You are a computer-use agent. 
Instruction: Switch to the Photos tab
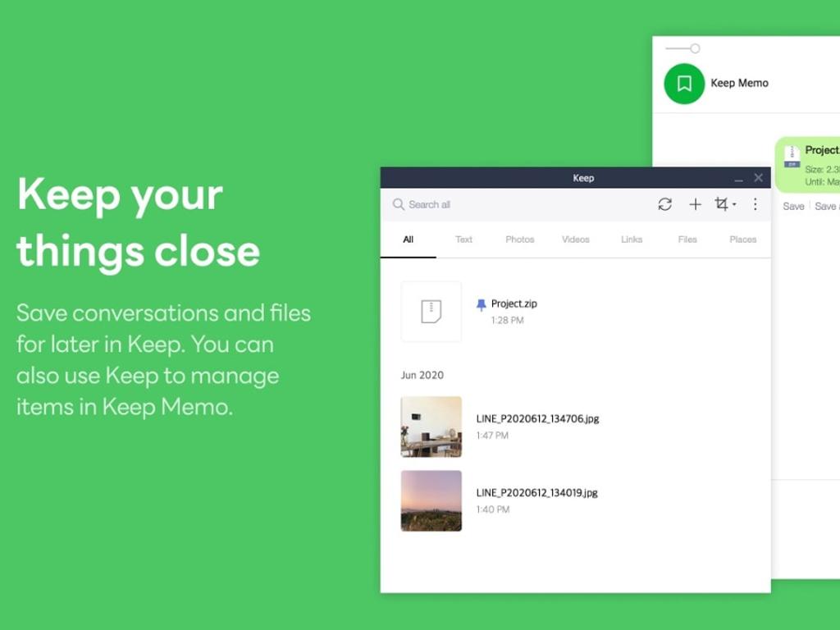[519, 240]
